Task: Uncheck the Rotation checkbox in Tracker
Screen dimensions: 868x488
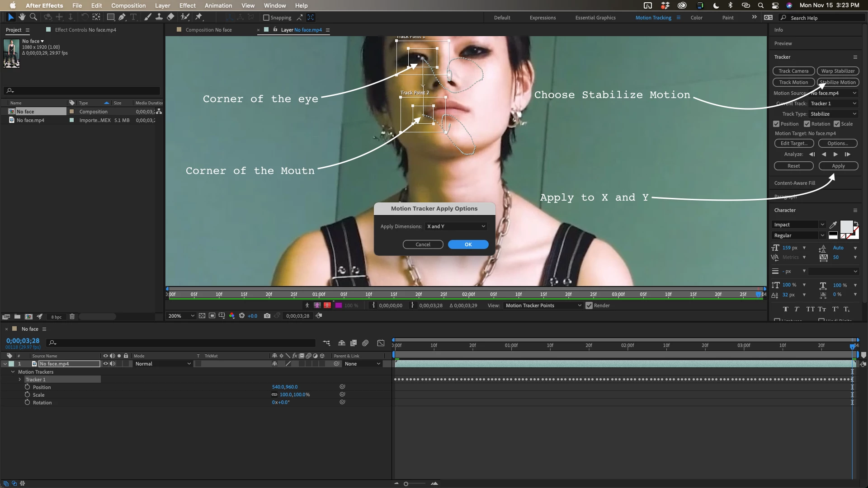Action: (807, 124)
